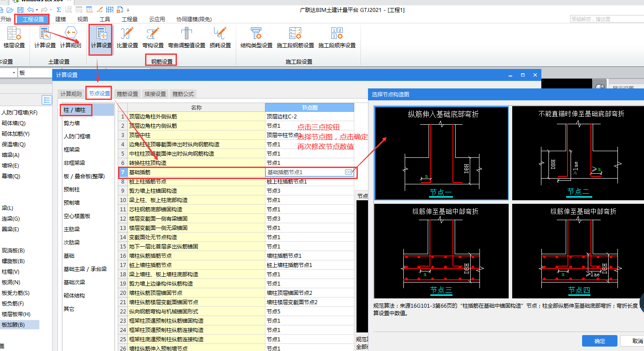
Task: Switch to the 工具 ribbon tab
Action: click(105, 19)
